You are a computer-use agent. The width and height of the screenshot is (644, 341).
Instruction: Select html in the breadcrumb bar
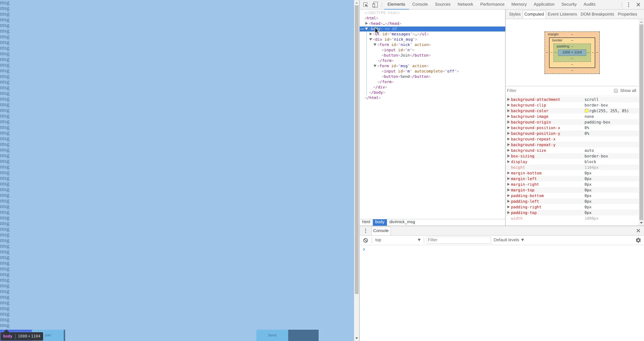(x=366, y=222)
